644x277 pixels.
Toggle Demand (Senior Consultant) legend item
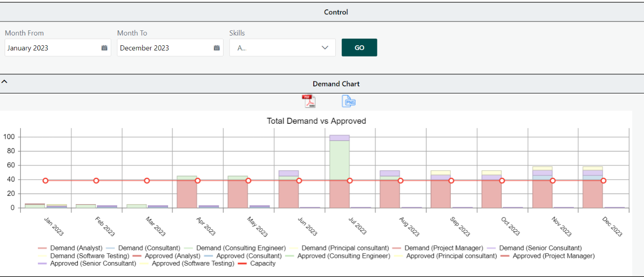coord(535,248)
